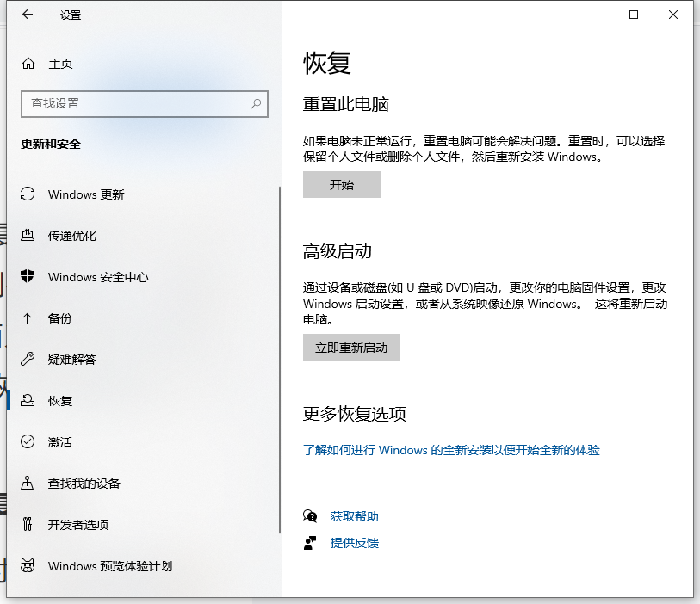Viewport: 700px width, 604px height.
Task: Open the 疑难解答 troubleshooter page
Action: tap(73, 360)
